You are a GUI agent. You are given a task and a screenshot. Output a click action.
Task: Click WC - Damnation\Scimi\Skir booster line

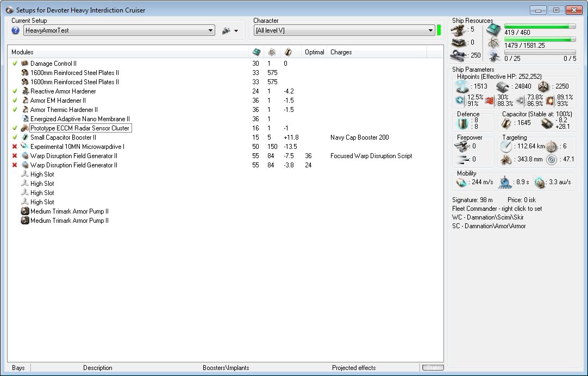tap(487, 217)
